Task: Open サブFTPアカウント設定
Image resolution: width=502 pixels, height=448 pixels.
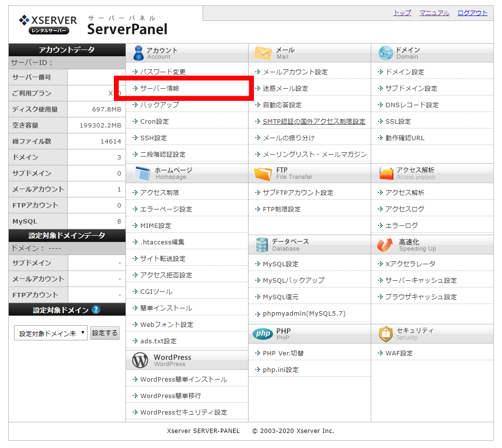Action: click(x=298, y=192)
